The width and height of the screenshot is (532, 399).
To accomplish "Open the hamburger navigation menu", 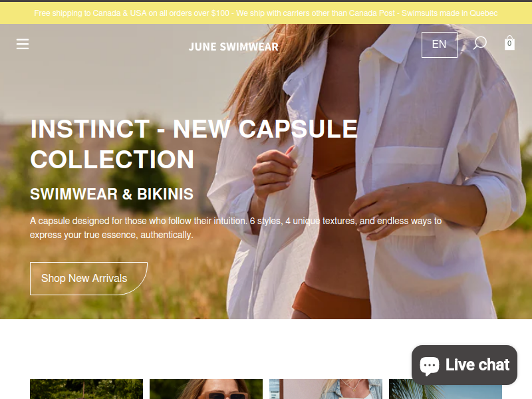I will [x=23, y=44].
